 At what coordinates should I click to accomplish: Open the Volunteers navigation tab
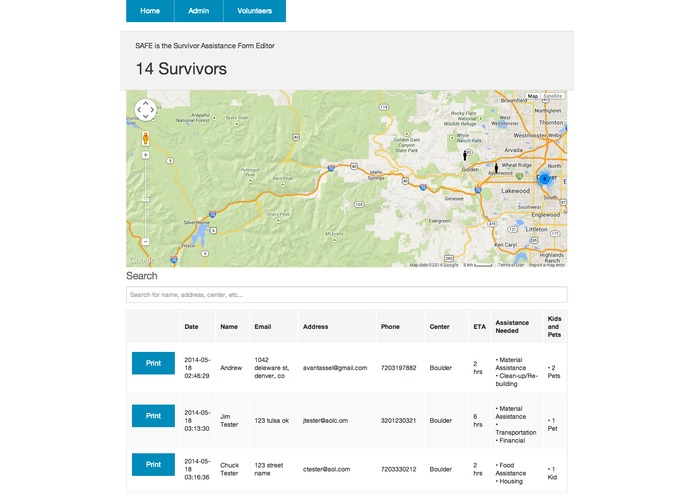[x=254, y=11]
